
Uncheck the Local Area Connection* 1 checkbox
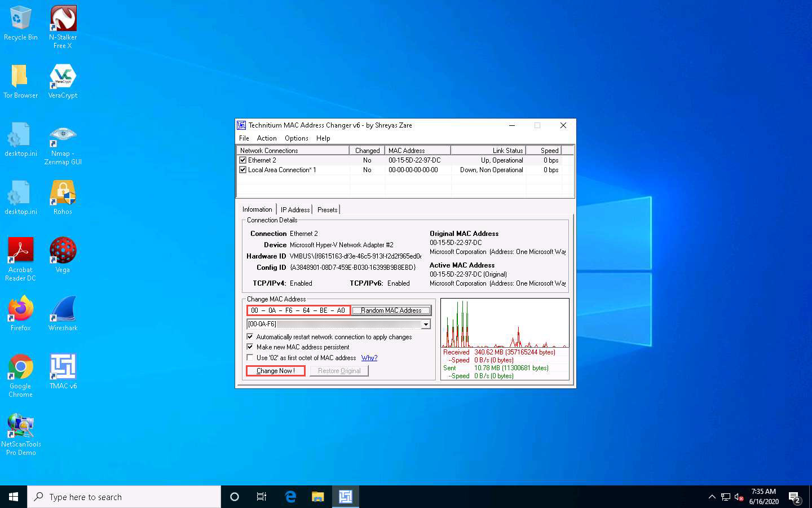[x=243, y=170]
